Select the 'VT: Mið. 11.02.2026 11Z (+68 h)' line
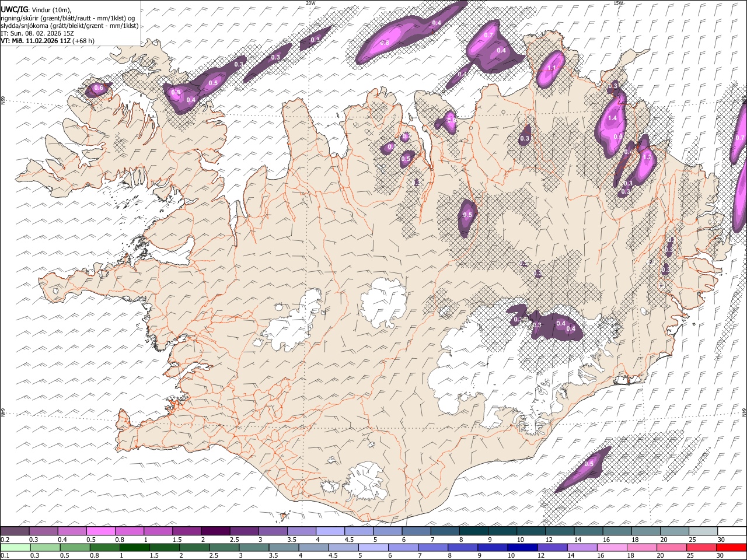 pyautogui.click(x=47, y=41)
